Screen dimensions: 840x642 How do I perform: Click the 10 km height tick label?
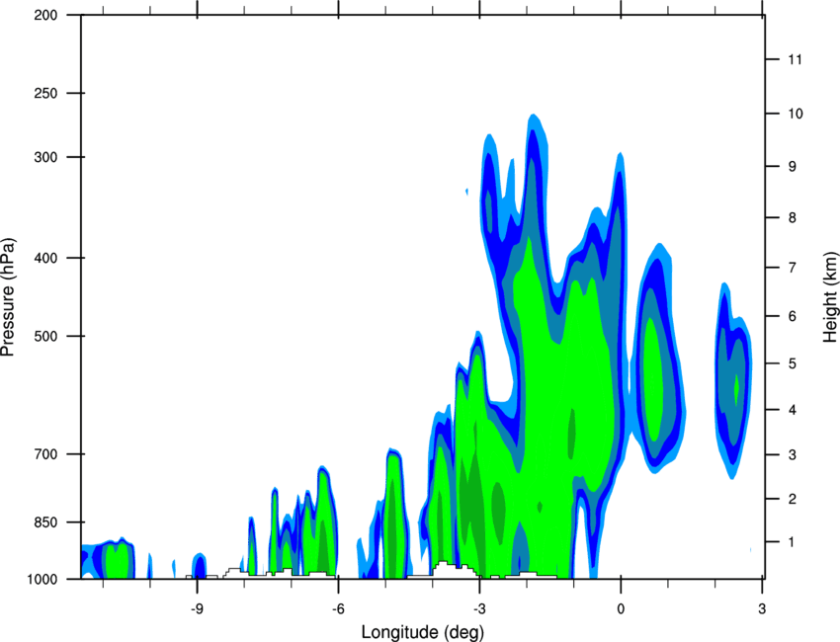tap(796, 114)
